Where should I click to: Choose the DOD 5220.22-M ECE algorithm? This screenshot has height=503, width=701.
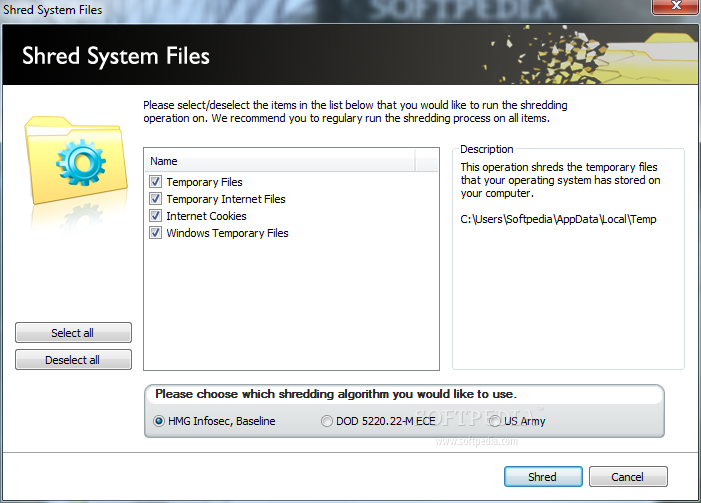(327, 421)
